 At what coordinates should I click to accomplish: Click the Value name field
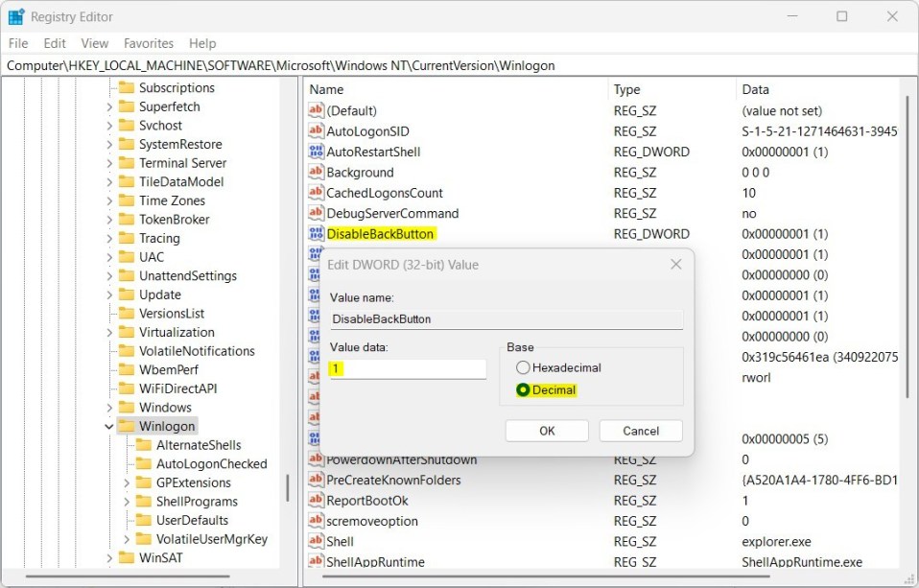coord(507,318)
